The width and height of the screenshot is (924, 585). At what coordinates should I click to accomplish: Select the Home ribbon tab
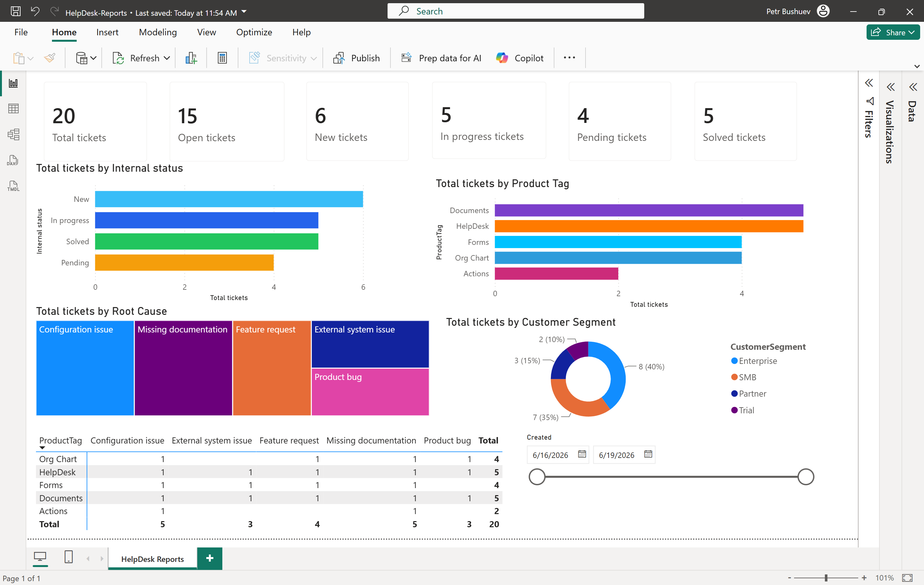64,32
